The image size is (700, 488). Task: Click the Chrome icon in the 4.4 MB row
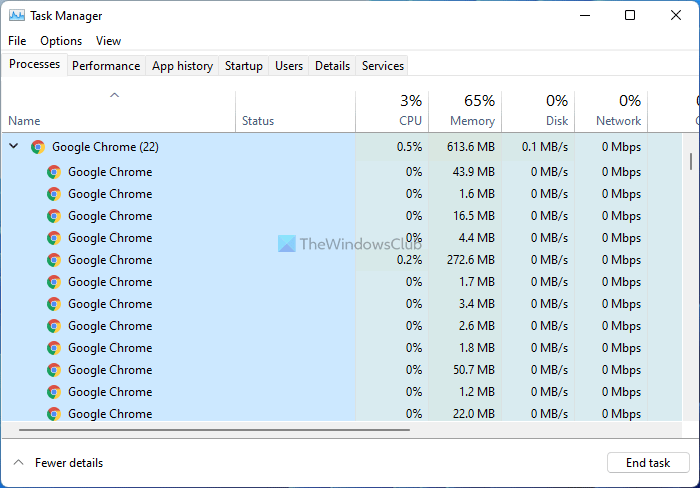pos(54,238)
